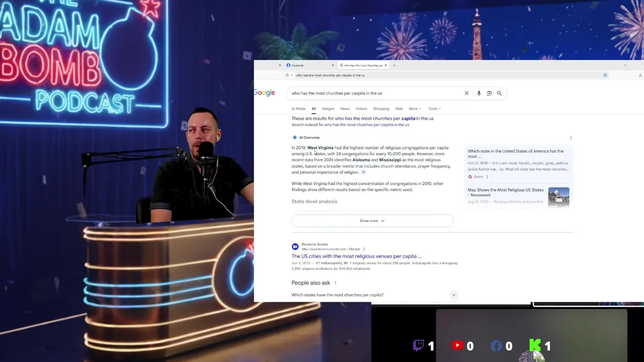This screenshot has height=362, width=644.
Task: Close the Google search results tab
Action: [385, 65]
